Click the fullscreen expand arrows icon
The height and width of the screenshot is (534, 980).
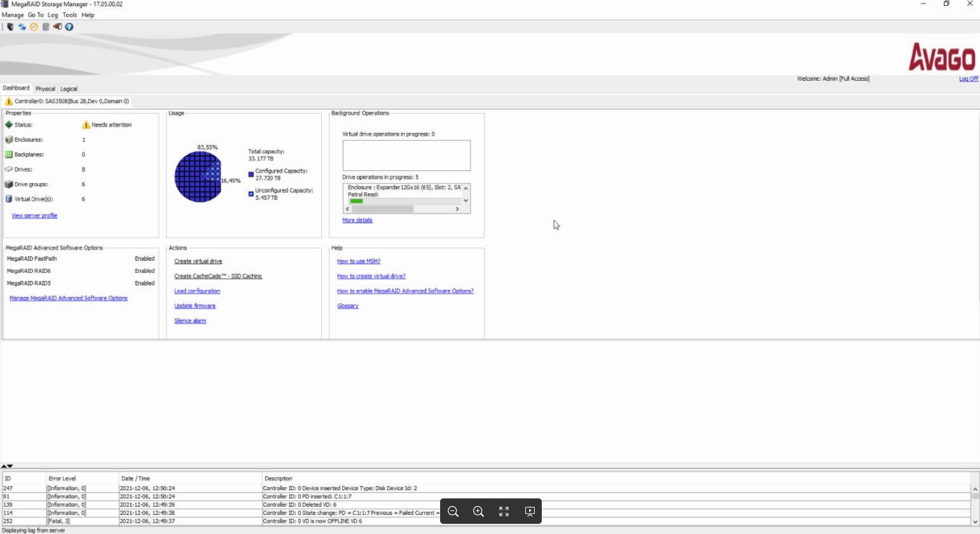pyautogui.click(x=504, y=512)
